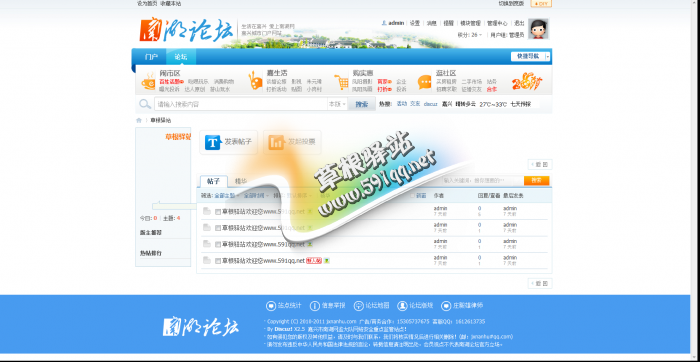Image resolution: width=700 pixels, height=362 pixels.
Task: Switch to the 论坛 navigation tab
Action: (x=181, y=57)
